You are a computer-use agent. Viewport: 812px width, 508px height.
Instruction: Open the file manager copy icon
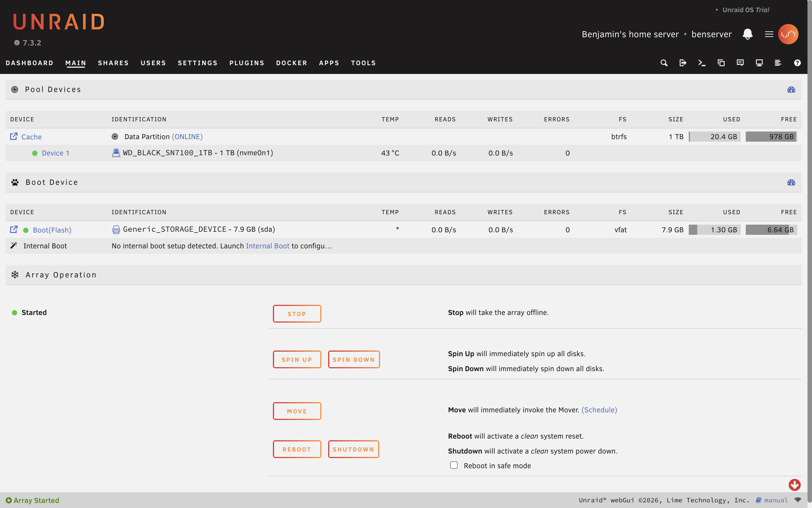721,63
